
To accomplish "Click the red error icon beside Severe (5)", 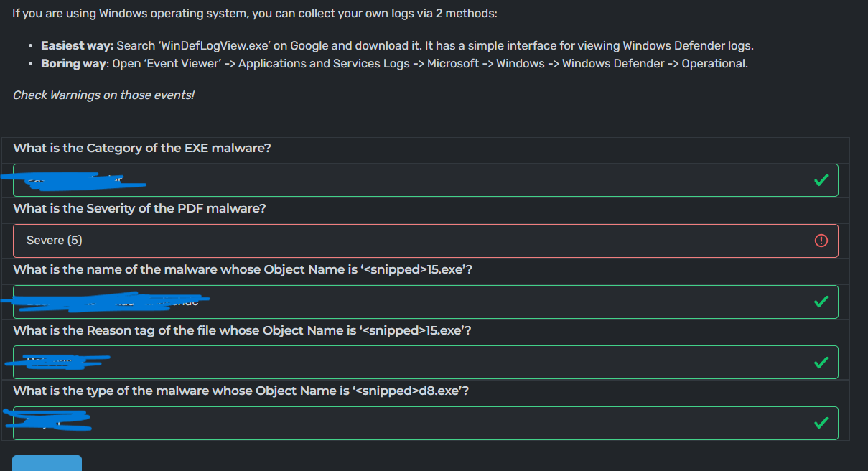I will (x=821, y=241).
